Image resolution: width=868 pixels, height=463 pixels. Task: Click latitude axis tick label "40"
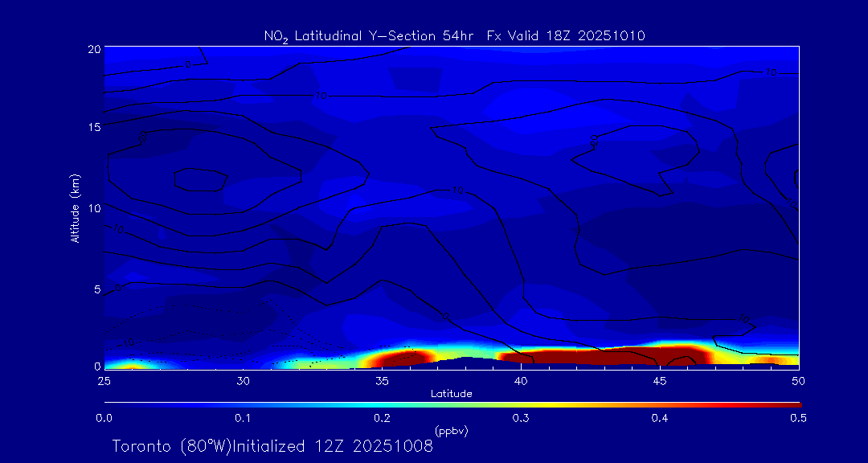click(521, 381)
